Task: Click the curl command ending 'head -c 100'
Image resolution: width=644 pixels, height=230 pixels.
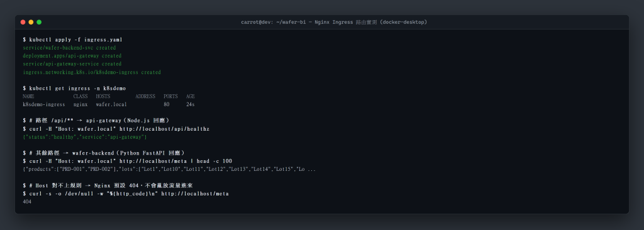Action: 131,162
